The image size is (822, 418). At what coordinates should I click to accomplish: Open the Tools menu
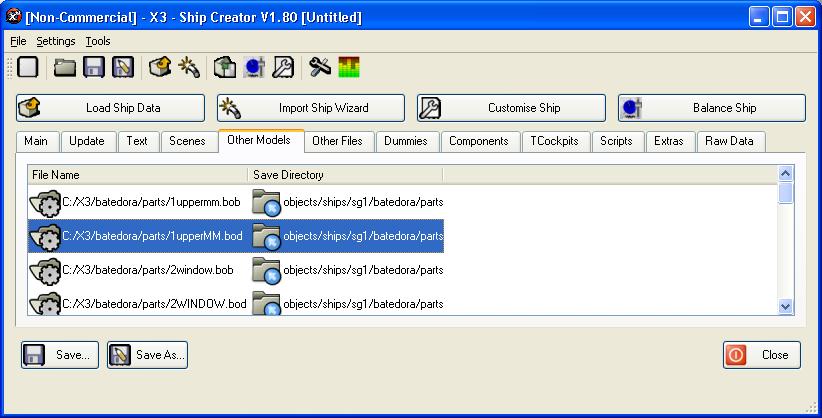(98, 41)
